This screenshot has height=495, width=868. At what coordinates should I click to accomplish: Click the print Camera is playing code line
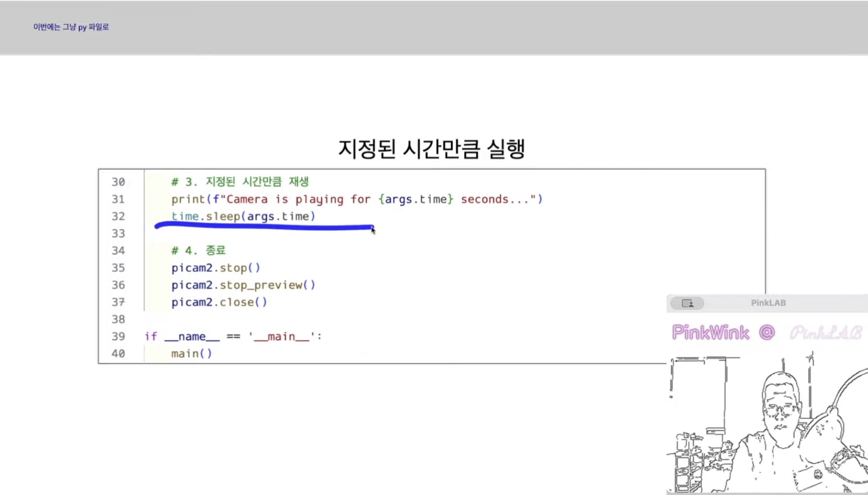357,199
